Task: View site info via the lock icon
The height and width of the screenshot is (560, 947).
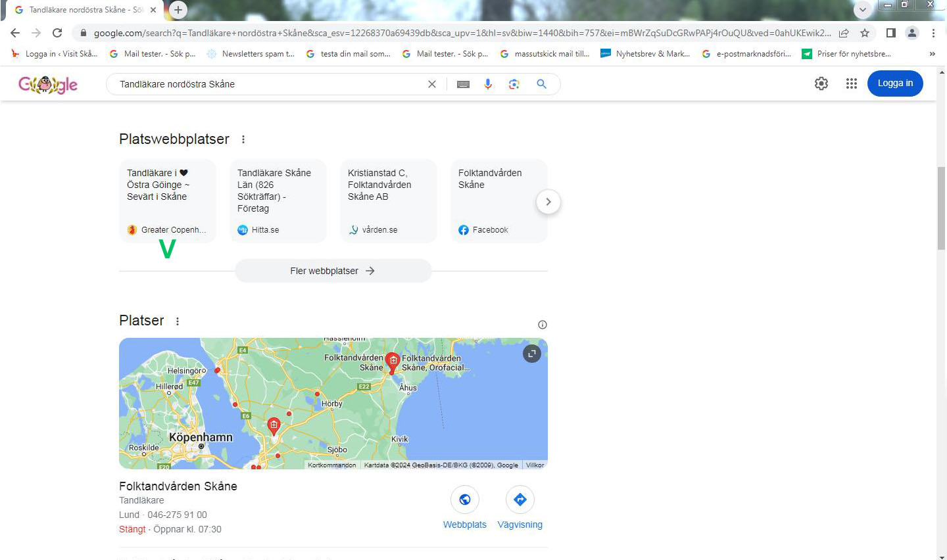Action: coord(83,33)
